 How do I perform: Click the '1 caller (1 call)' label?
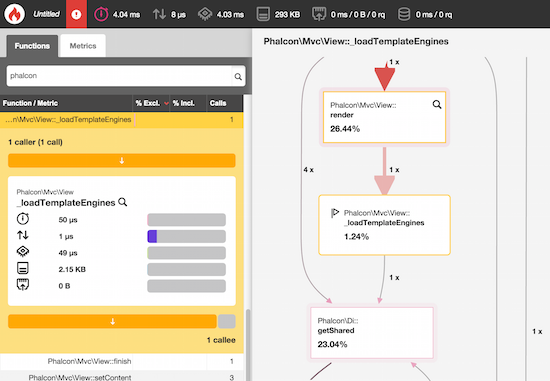pos(35,142)
